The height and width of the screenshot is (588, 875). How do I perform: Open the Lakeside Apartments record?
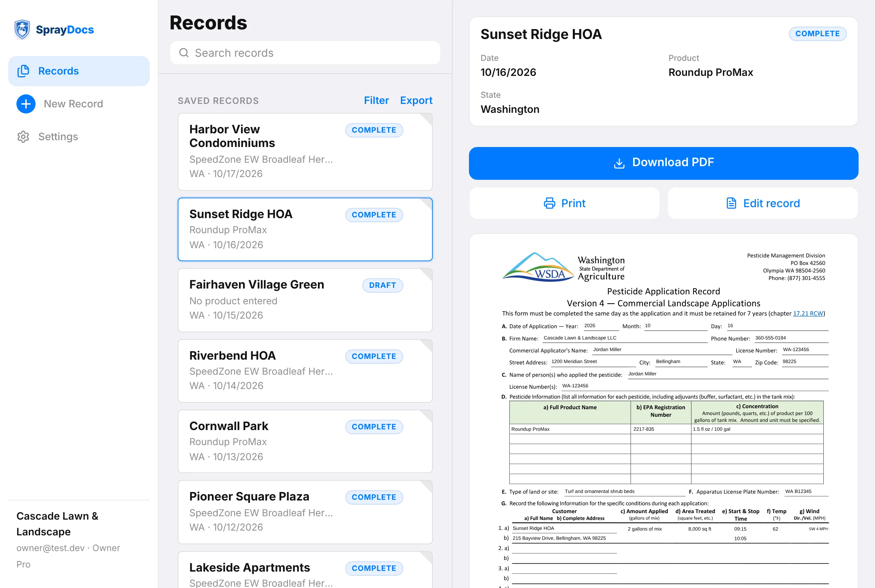(305, 570)
